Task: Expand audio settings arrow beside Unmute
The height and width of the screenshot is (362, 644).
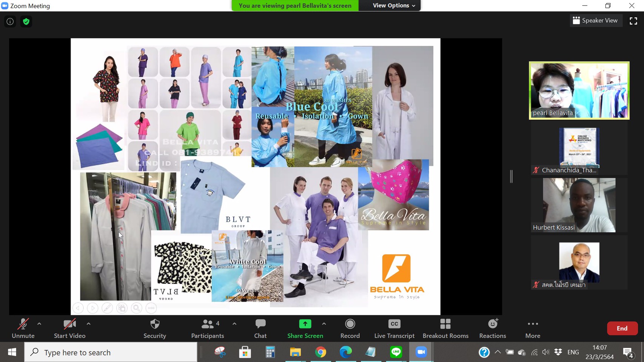Action: click(x=39, y=324)
